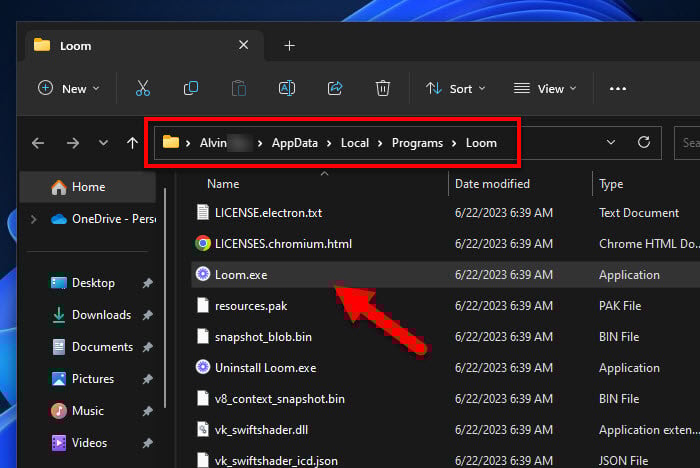This screenshot has height=468, width=700.
Task: Expand chevron after AppData in path
Action: 329,143
